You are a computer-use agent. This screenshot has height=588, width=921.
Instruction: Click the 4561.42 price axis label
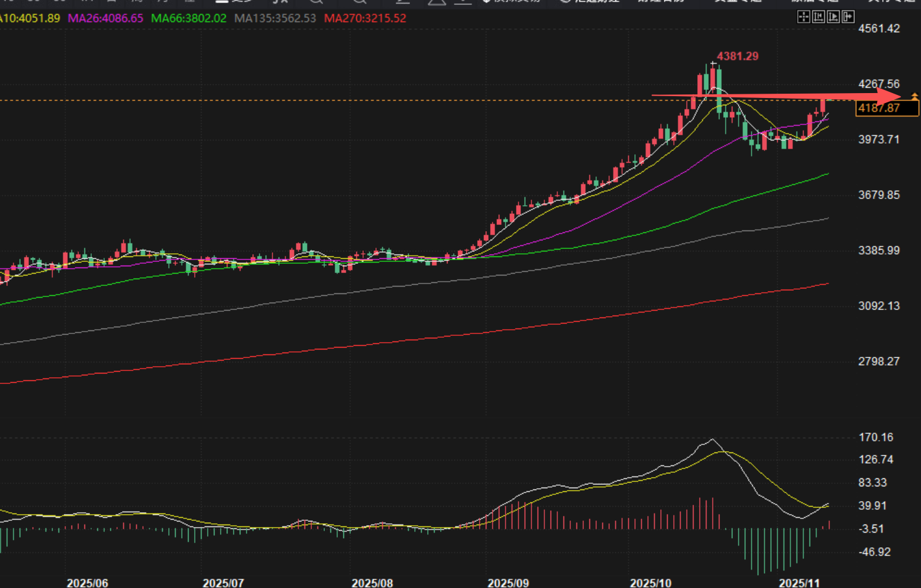pos(879,28)
